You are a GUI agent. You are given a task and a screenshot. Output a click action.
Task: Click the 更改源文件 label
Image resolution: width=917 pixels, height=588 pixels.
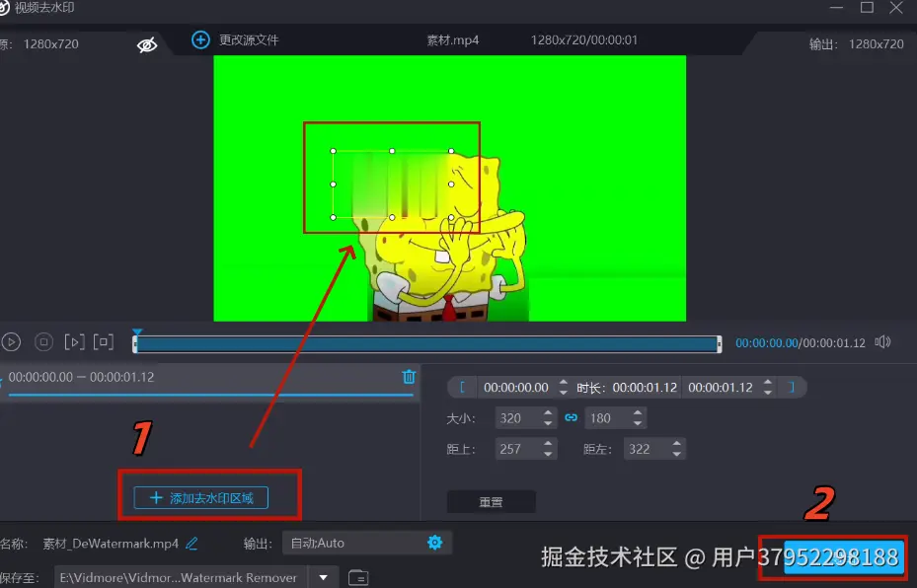[x=249, y=39]
